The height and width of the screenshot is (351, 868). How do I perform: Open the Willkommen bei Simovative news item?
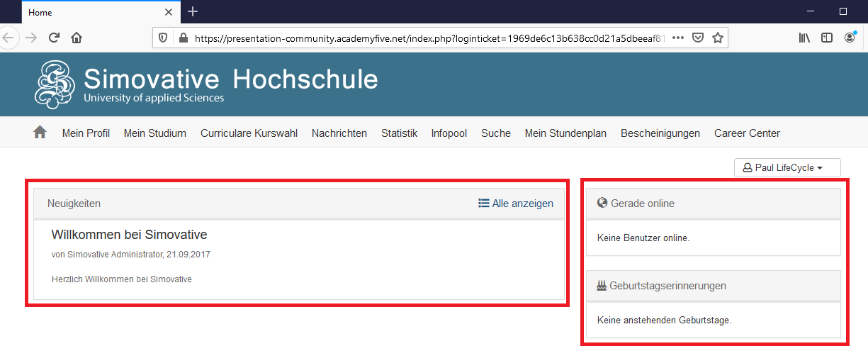[x=129, y=235]
